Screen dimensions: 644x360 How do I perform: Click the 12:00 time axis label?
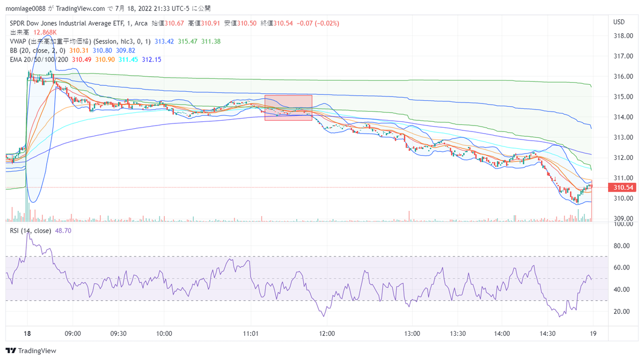pyautogui.click(x=326, y=333)
